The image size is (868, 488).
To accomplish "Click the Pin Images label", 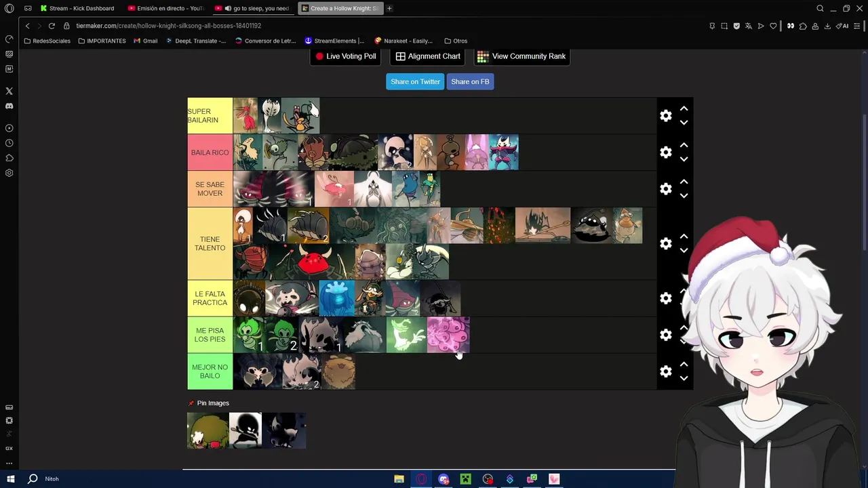I will (213, 403).
